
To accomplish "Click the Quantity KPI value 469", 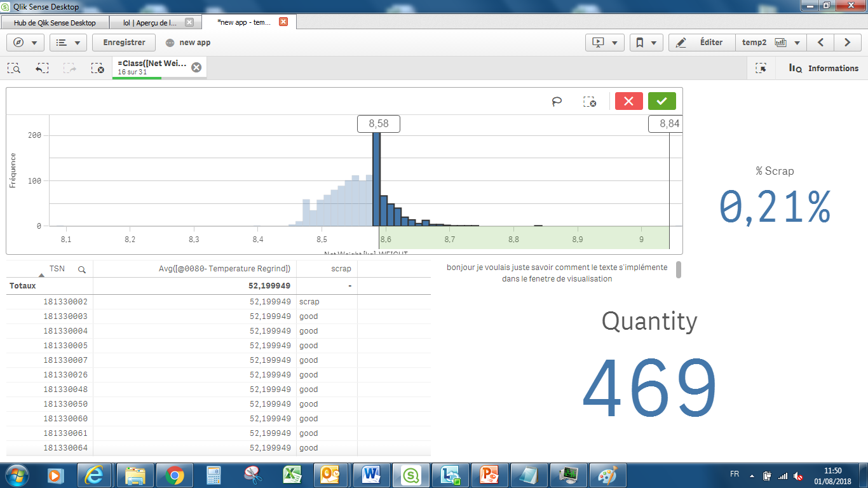I will point(649,388).
